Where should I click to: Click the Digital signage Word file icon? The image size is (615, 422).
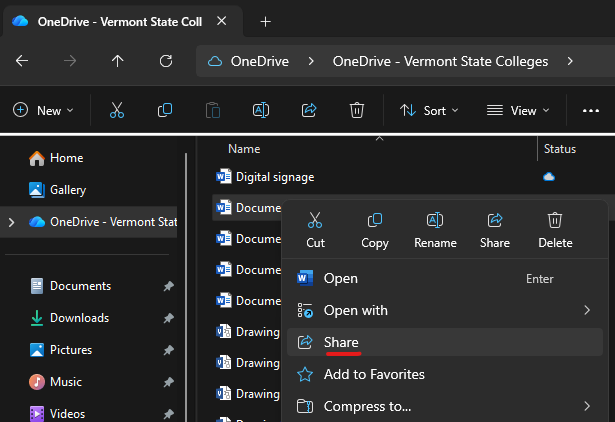coord(224,176)
